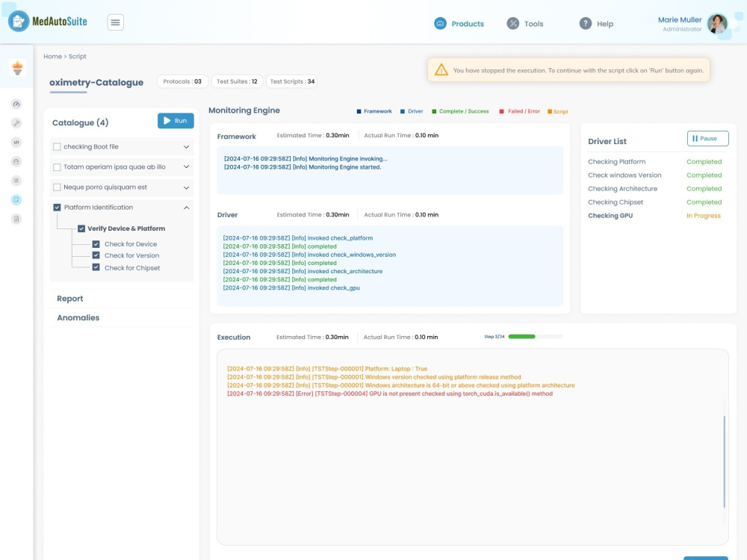This screenshot has width=747, height=560.
Task: Select Check windows Version driver row
Action: (x=654, y=175)
